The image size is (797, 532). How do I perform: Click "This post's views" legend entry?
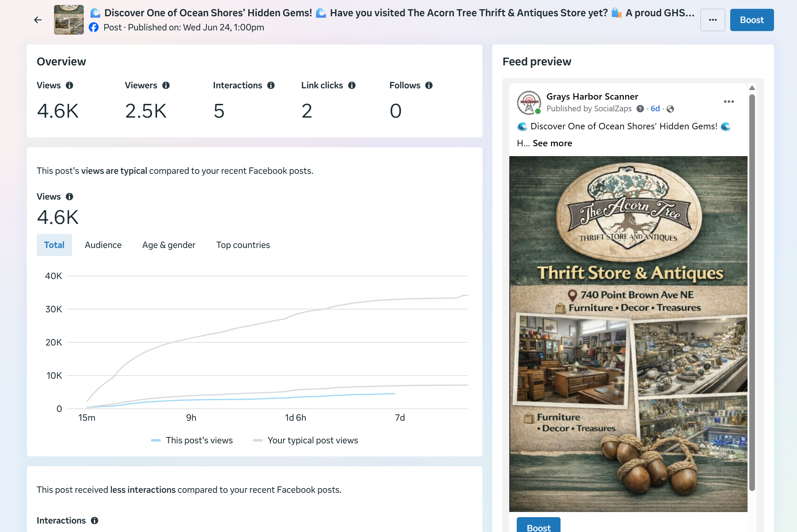[x=192, y=441]
